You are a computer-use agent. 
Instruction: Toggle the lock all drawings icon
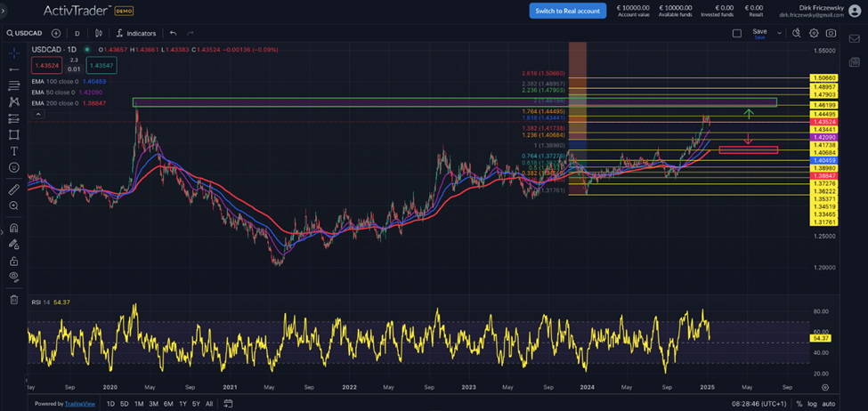(x=13, y=262)
